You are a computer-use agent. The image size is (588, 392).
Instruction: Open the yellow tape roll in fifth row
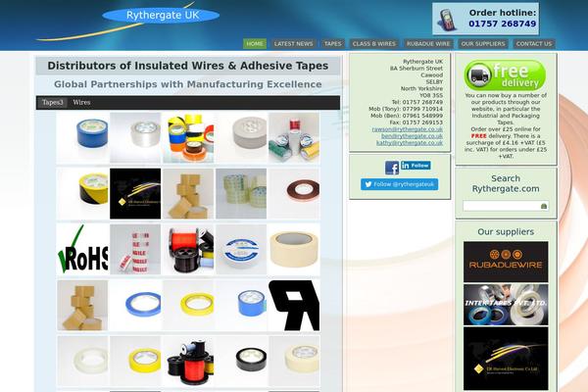135,362
